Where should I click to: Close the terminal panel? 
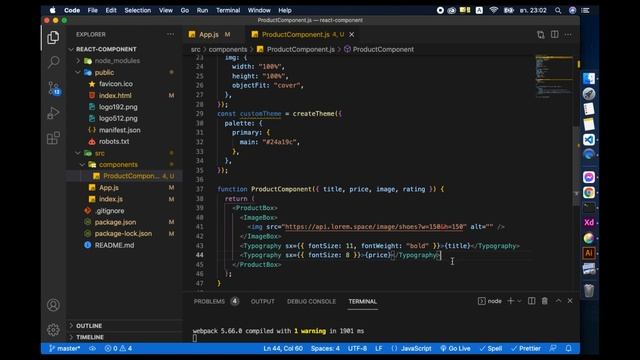click(570, 301)
